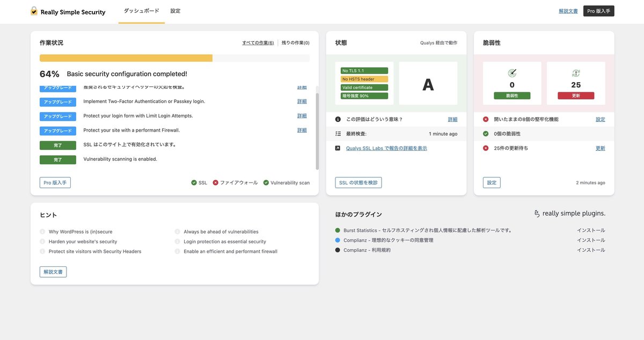The height and width of the screenshot is (340, 644).
Task: Open 詳細 link for Limit Login Attempts
Action: pyautogui.click(x=302, y=116)
